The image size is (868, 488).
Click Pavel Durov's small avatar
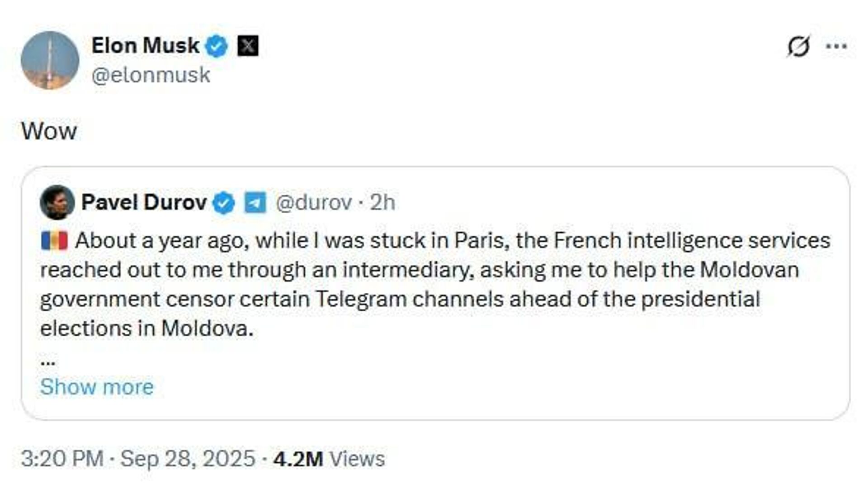[x=57, y=202]
